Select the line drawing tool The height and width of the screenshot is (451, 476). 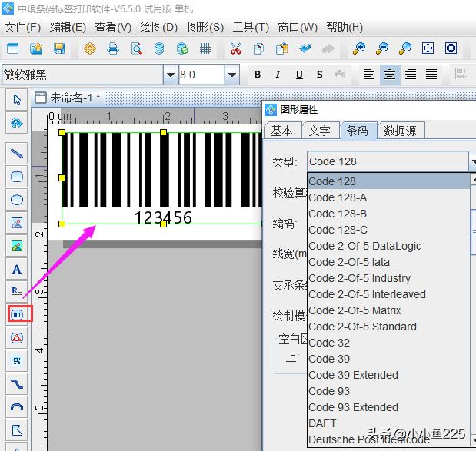pos(16,154)
